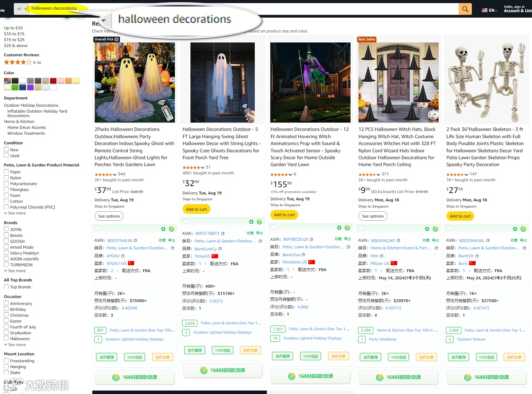Screen dimensions: 532x394
Task: Click 导出 export link for ASIN B0FCC1BBTX
Action: click(x=260, y=233)
